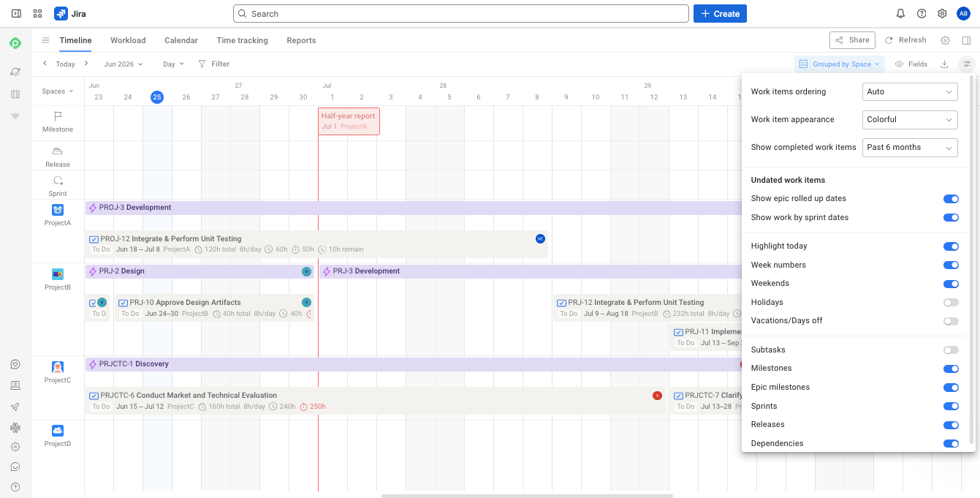Viewport: 980px width, 498px height.
Task: Open PROJ-3 Development epic bar
Action: [414, 208]
